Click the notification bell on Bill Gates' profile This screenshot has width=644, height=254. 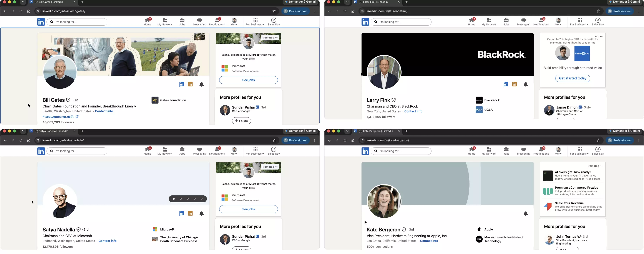(x=201, y=84)
